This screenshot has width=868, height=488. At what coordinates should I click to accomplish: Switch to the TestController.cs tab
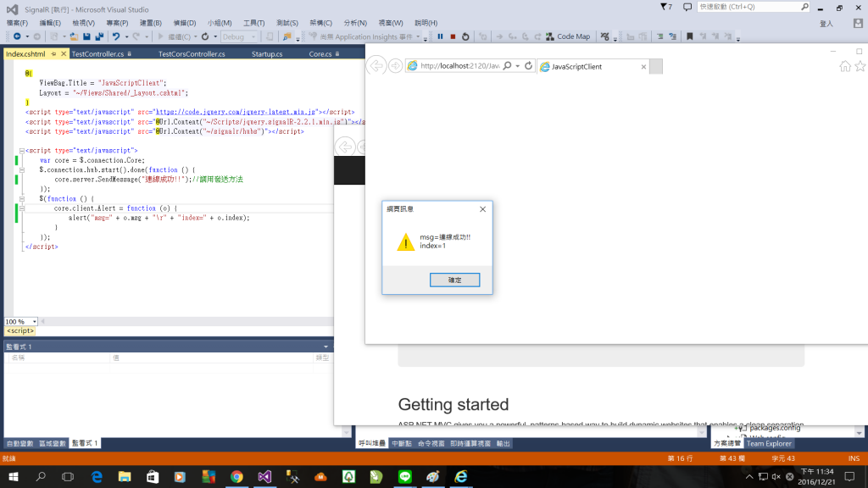[97, 54]
